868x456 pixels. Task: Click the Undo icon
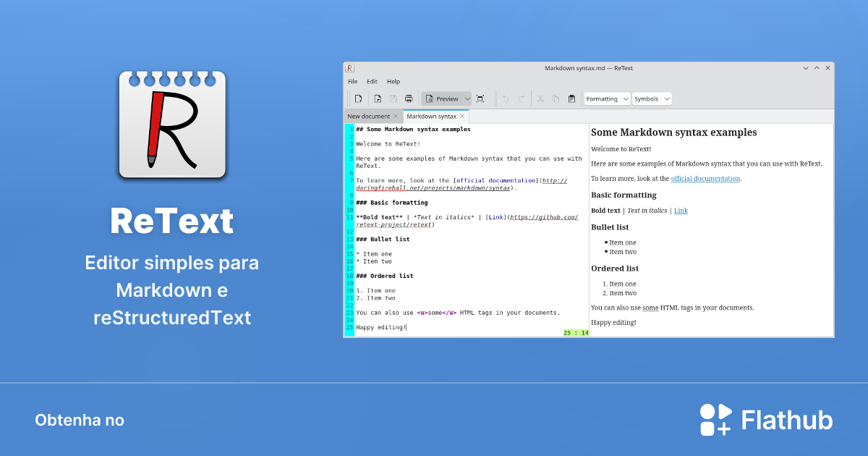point(506,98)
